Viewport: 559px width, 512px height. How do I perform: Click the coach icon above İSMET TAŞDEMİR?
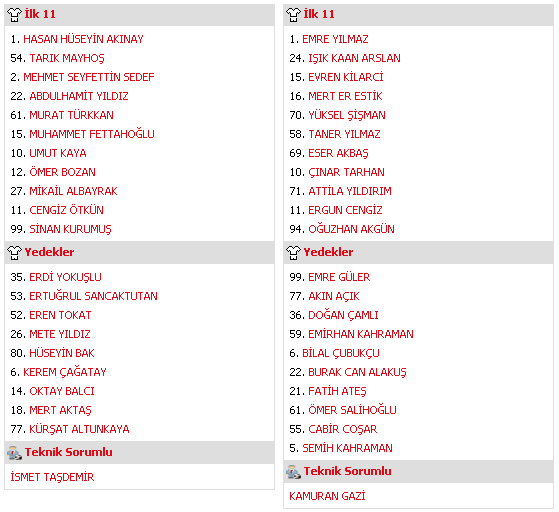click(14, 452)
